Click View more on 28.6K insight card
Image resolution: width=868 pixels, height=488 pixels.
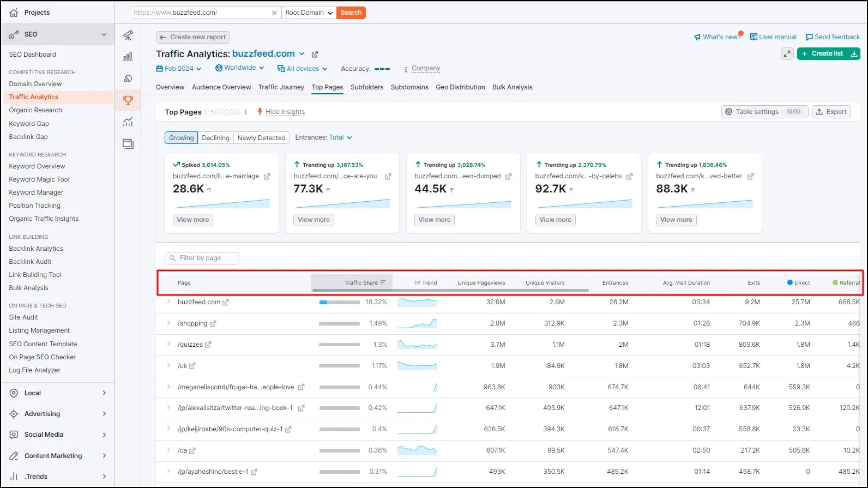tap(193, 220)
